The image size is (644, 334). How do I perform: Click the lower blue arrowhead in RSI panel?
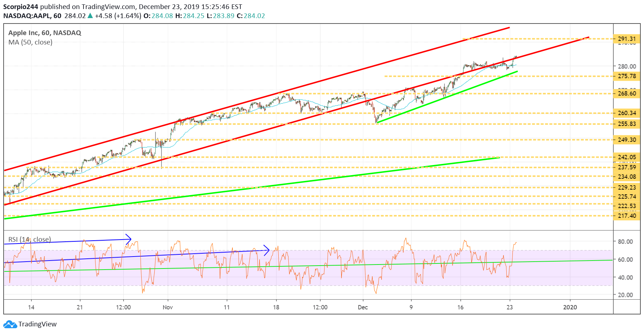coord(267,250)
